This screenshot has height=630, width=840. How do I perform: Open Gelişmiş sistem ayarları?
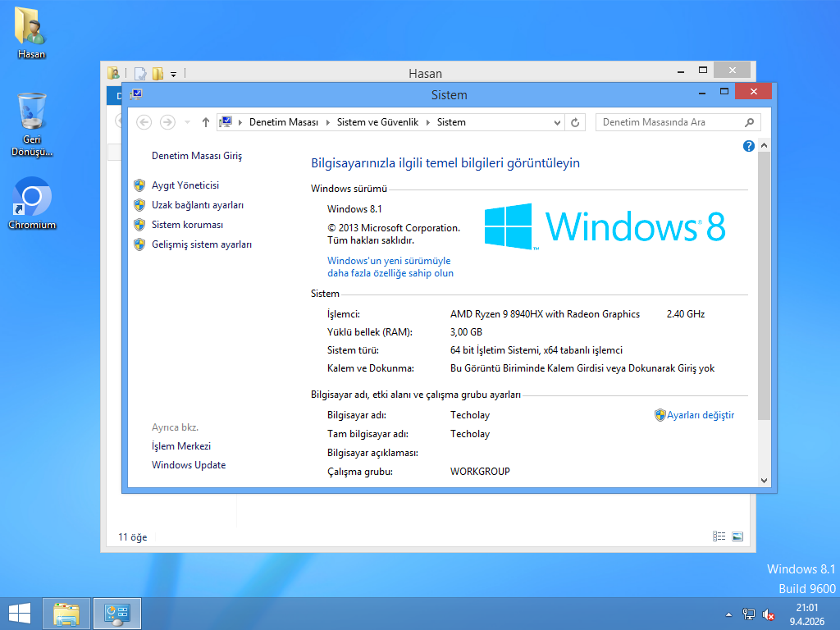point(202,244)
